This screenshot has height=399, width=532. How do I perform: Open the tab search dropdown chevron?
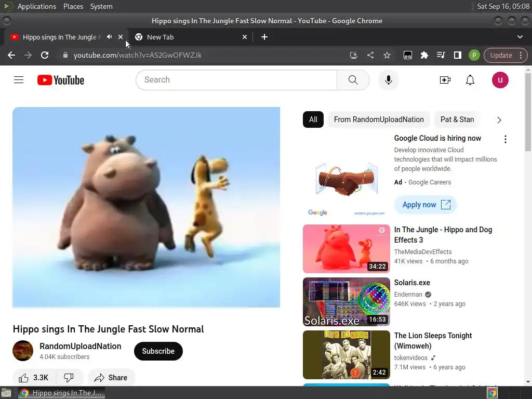(x=520, y=37)
